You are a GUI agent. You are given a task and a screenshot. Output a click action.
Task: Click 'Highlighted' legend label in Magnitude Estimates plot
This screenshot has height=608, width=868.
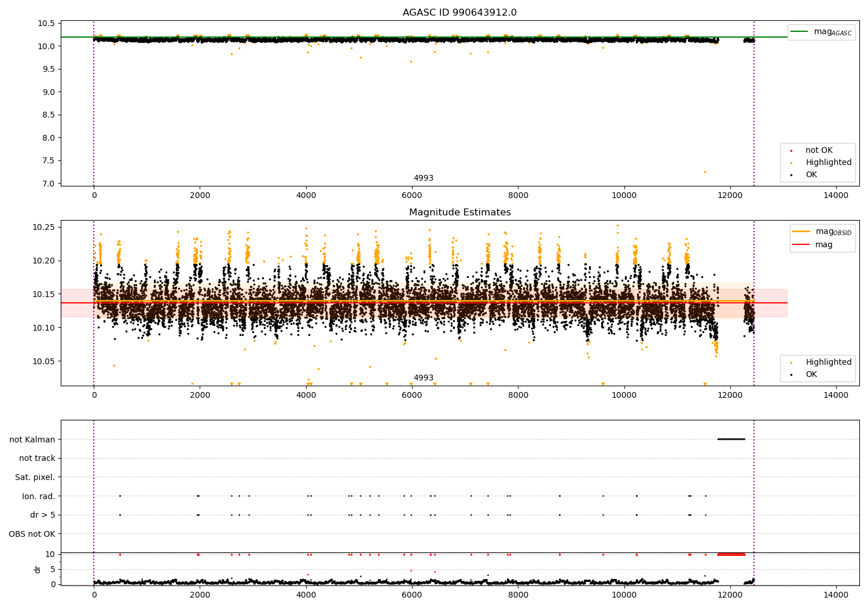click(x=829, y=362)
